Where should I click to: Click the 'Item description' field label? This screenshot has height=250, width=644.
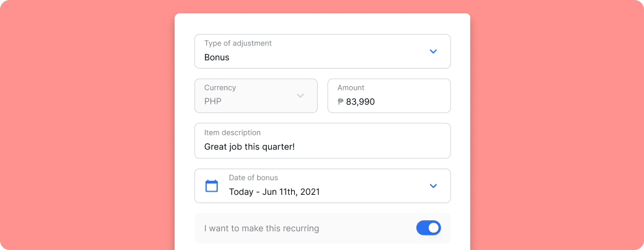tap(232, 133)
